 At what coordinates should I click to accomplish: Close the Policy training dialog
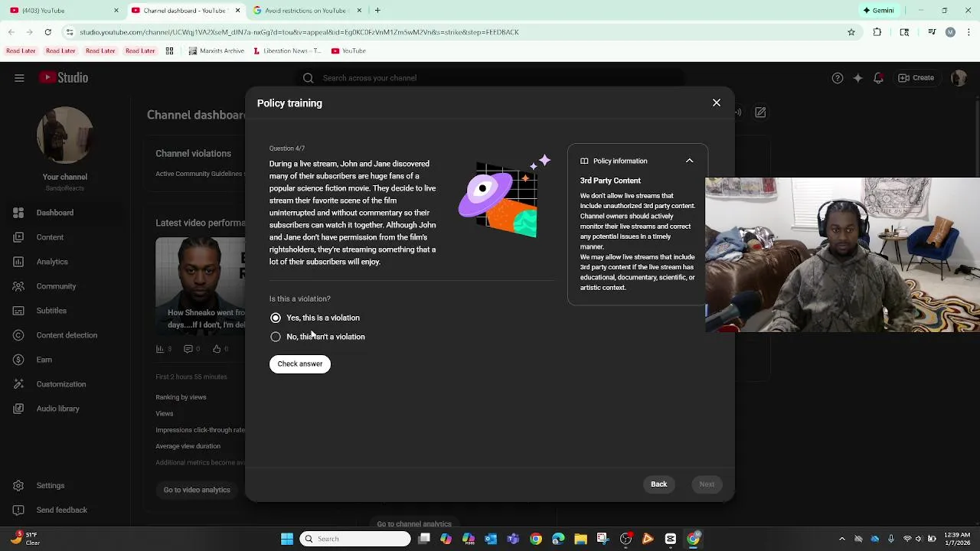click(717, 103)
